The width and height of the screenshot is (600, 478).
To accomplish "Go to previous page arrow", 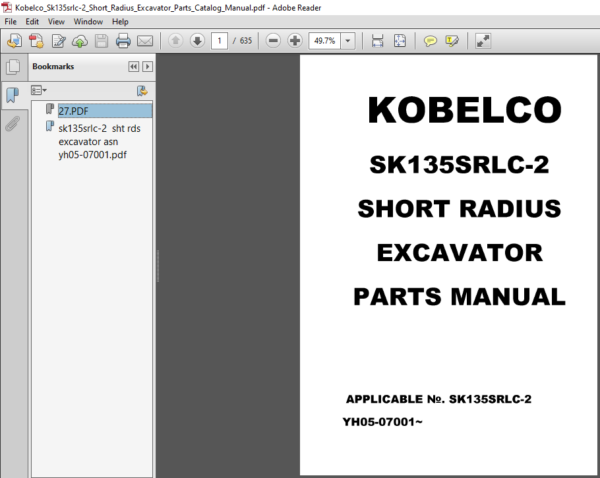I will (x=176, y=41).
